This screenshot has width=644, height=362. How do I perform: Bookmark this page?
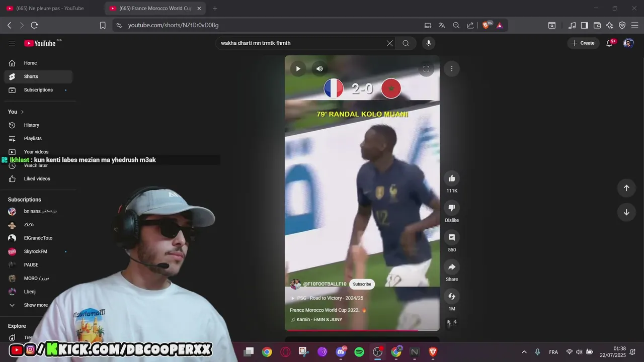coord(103,25)
